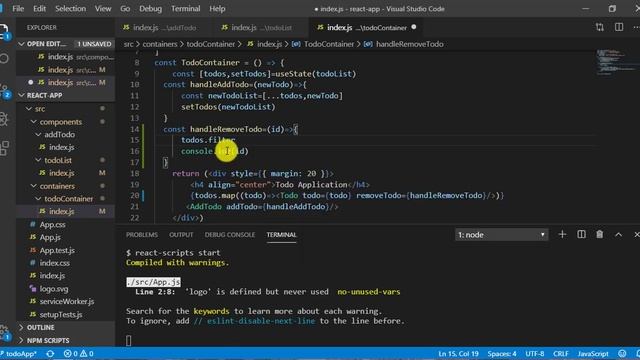Open App.js in the explorer

tap(50, 237)
